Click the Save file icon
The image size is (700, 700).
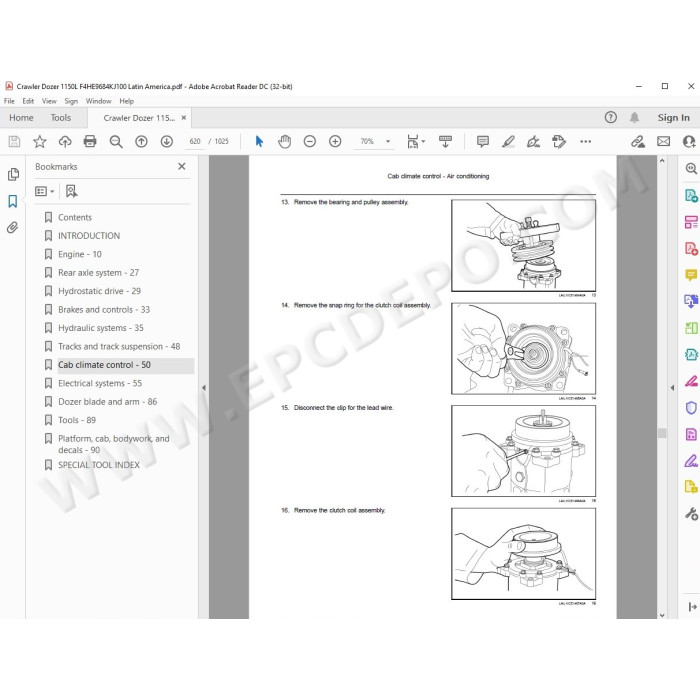[14, 142]
